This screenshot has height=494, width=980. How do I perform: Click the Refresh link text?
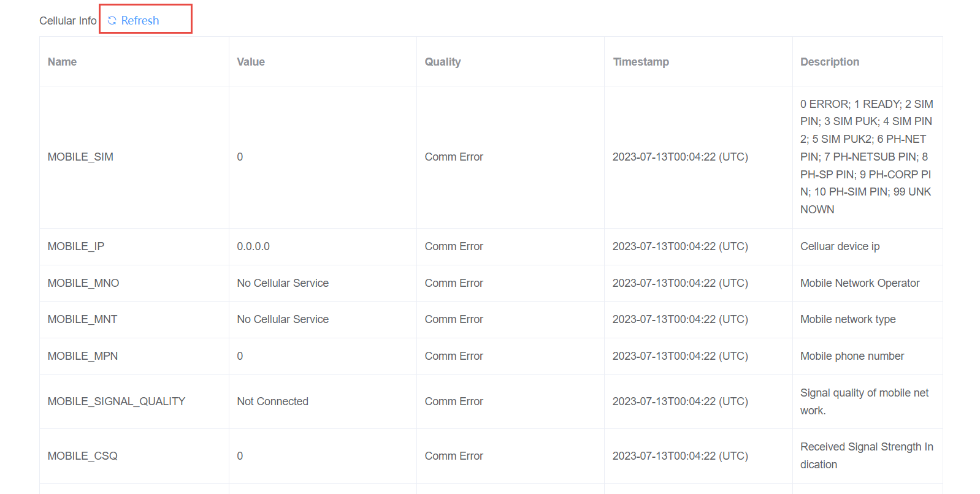140,21
